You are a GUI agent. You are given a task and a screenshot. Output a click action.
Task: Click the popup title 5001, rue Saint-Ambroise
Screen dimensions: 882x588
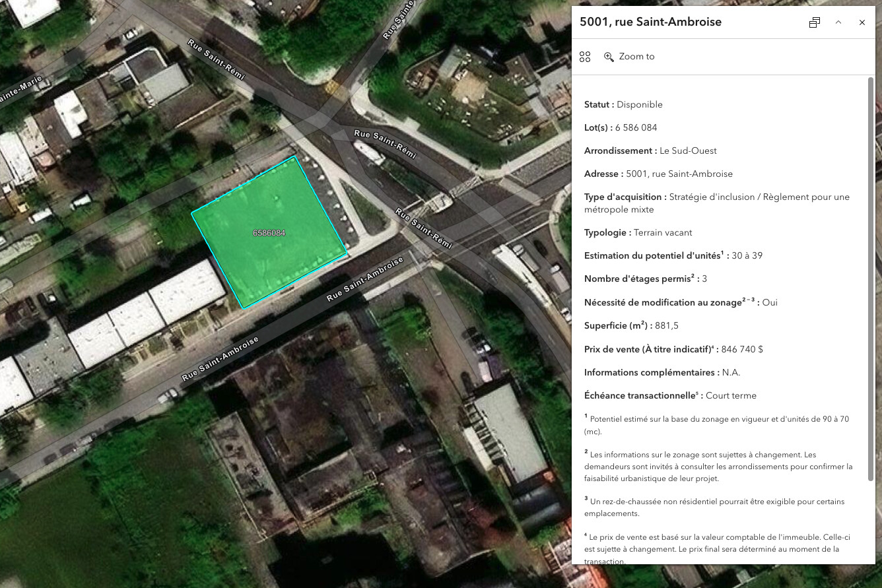coord(650,22)
